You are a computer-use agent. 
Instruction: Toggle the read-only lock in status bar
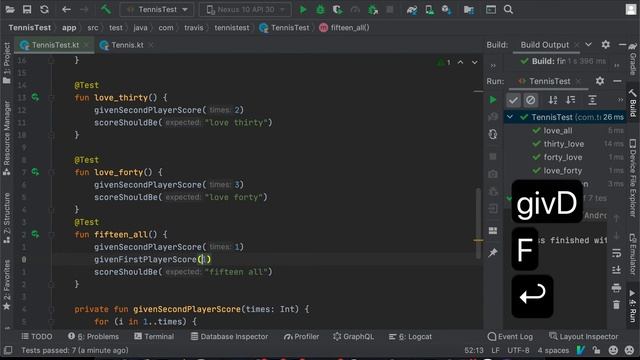click(x=597, y=350)
